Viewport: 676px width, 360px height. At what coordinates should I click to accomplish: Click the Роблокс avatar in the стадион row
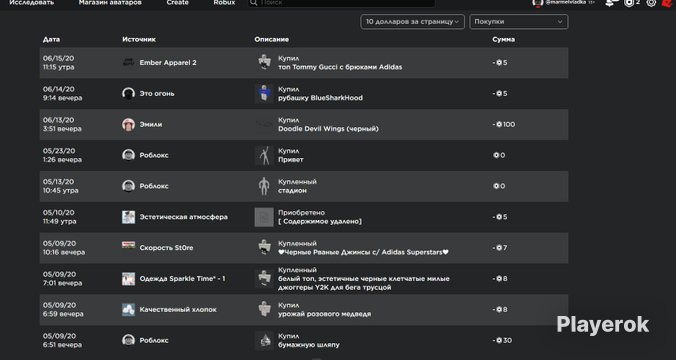coord(128,186)
